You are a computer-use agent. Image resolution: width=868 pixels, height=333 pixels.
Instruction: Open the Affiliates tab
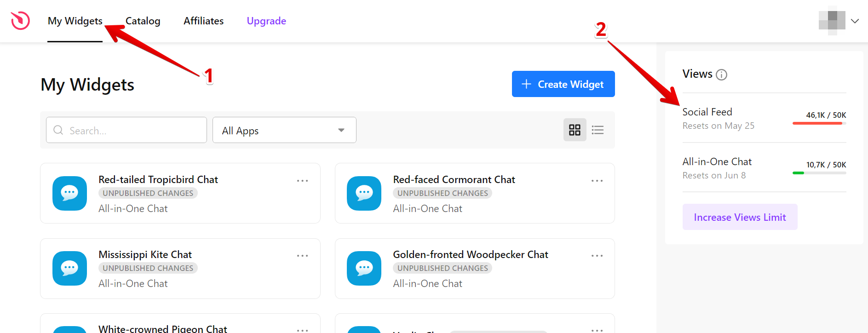tap(203, 21)
